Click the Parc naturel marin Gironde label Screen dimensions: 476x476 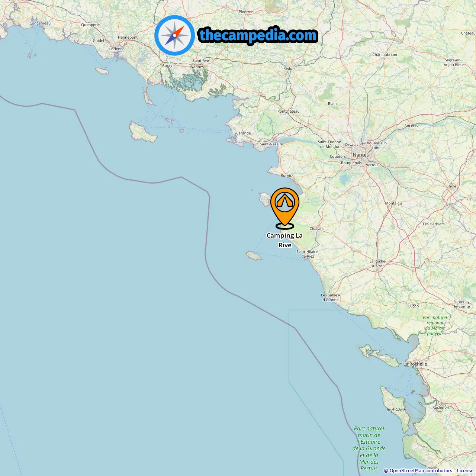click(369, 448)
